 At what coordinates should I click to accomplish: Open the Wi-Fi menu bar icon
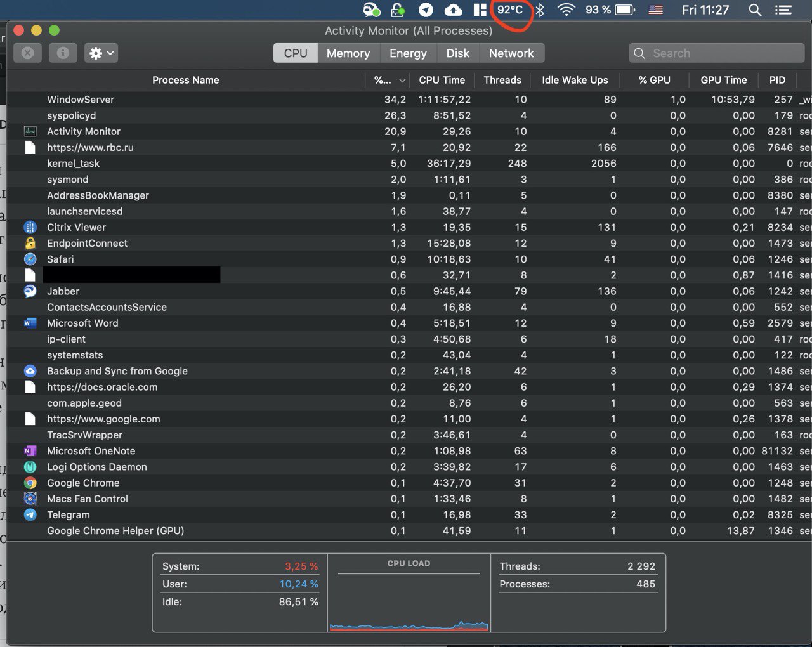pos(566,10)
